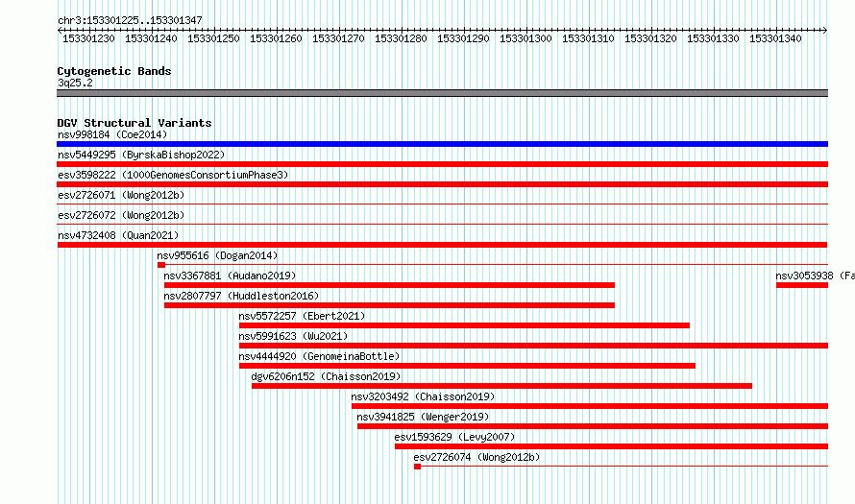Click ruler position 153301260
The width and height of the screenshot is (855, 504).
coord(276,38)
